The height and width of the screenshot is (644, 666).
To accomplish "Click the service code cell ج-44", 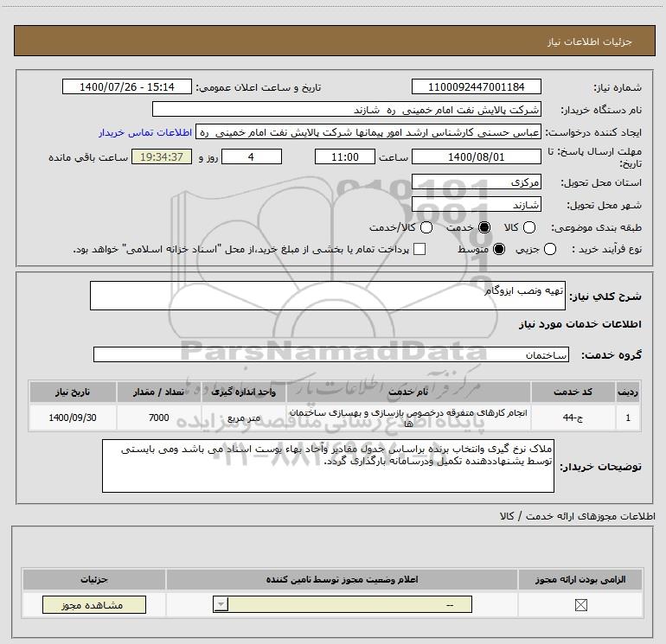I will click(573, 418).
